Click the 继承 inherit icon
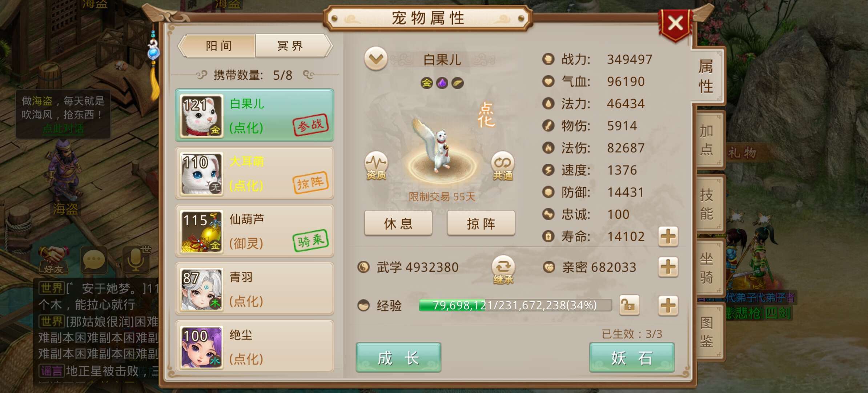 point(503,270)
